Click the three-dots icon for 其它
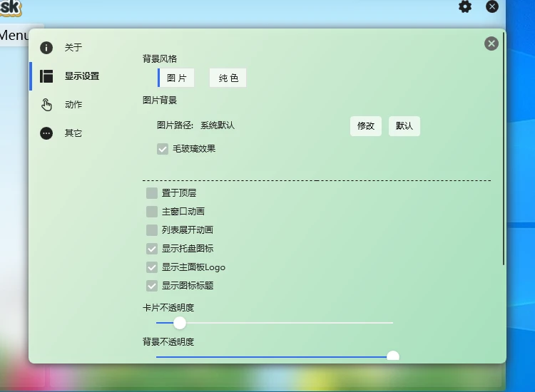 point(46,133)
